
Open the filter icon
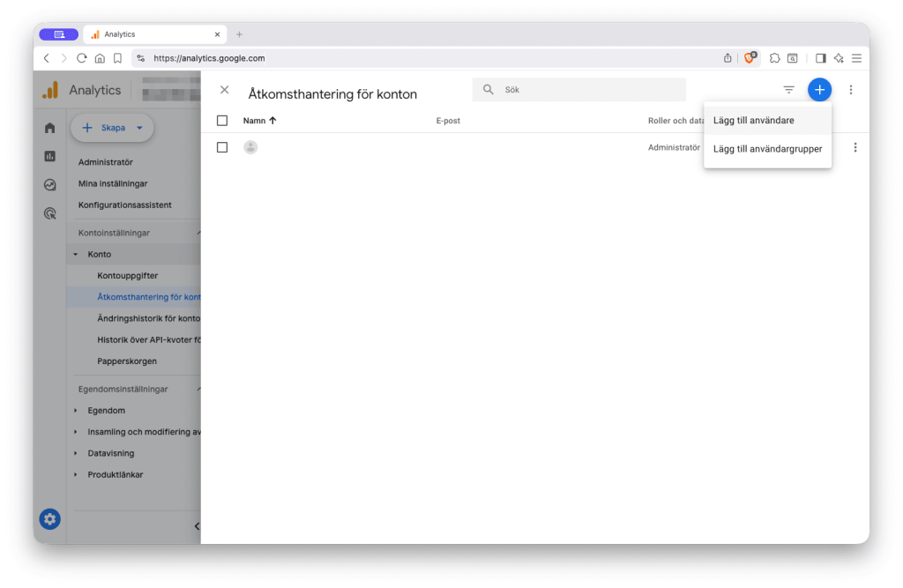point(788,90)
